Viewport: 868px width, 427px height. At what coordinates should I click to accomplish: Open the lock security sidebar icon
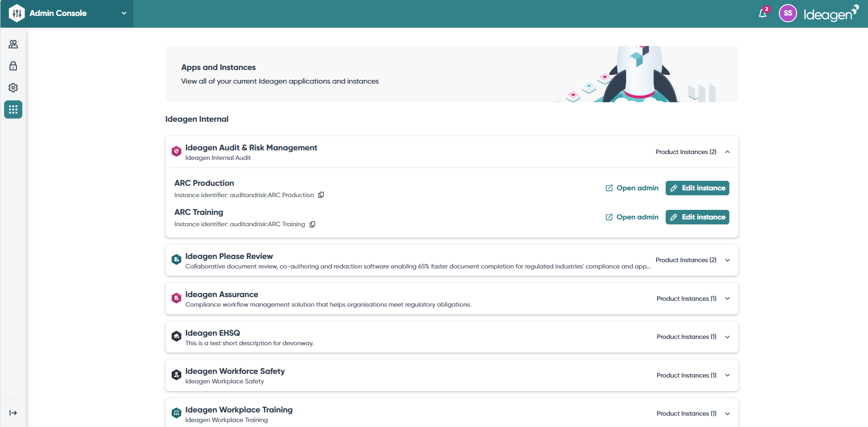click(13, 66)
